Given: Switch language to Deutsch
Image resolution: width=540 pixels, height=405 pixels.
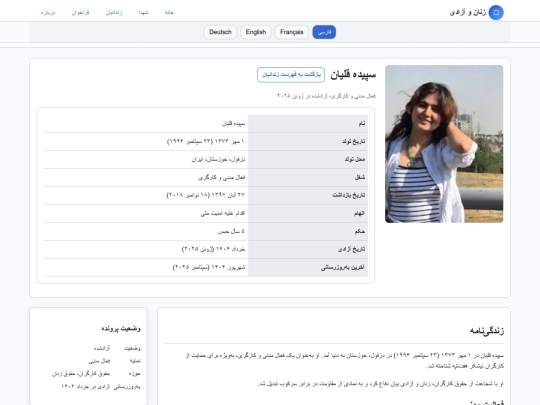Looking at the screenshot, I should click(220, 32).
